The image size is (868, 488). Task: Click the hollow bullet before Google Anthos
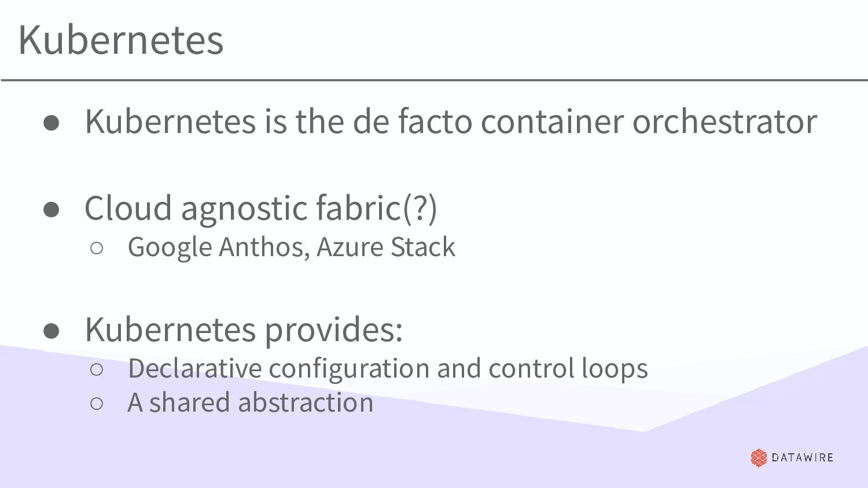pyautogui.click(x=97, y=248)
